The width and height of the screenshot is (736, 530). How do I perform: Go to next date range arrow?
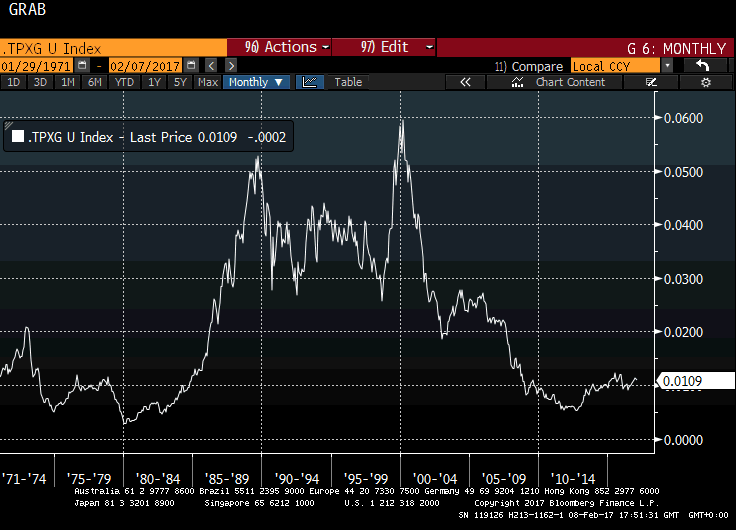point(230,65)
